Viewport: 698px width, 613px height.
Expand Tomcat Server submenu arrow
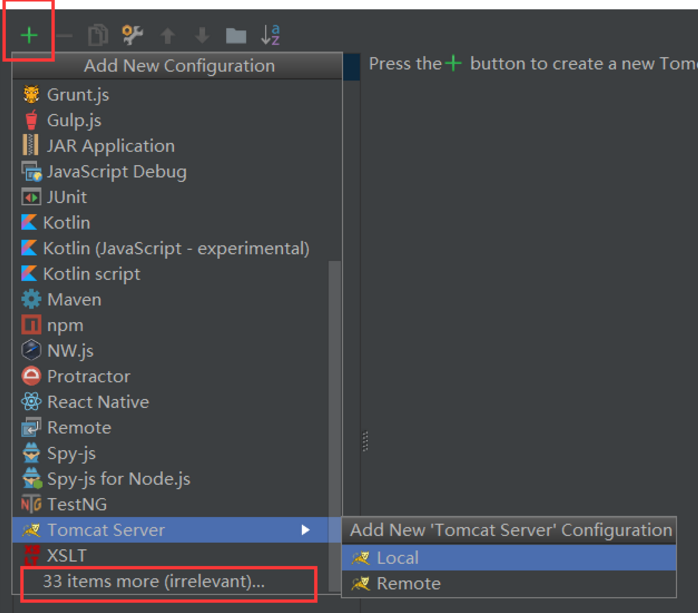tap(305, 530)
